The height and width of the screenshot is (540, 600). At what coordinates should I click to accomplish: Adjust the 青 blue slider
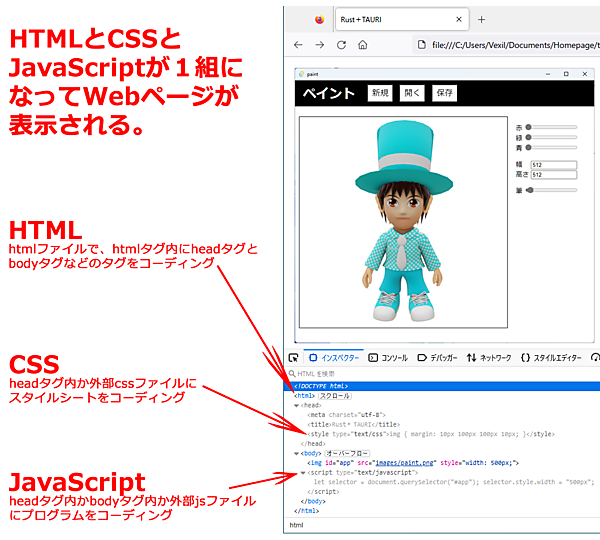(551, 147)
